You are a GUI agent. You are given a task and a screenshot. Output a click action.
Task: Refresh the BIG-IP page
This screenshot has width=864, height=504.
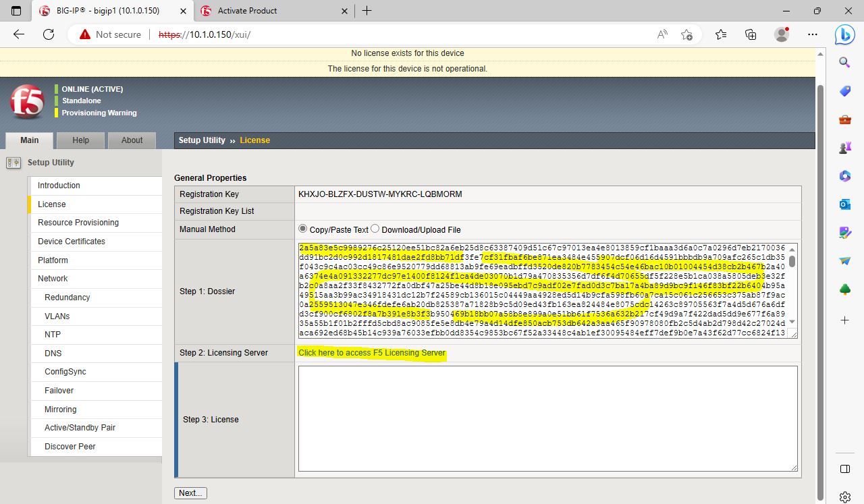[x=48, y=34]
